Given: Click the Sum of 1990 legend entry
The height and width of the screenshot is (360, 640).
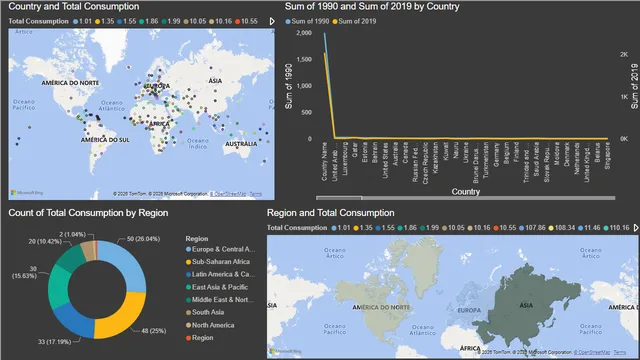Looking at the screenshot, I should click(307, 21).
